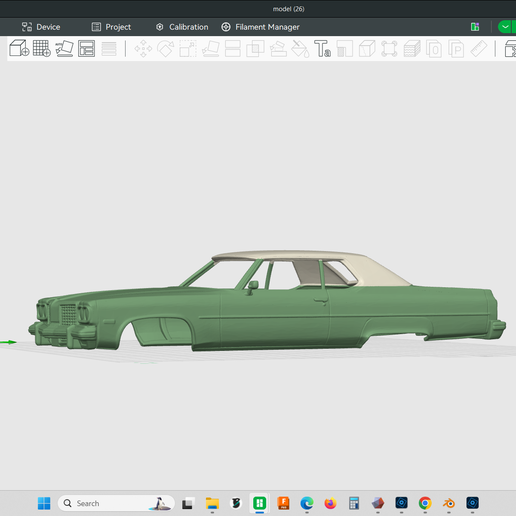Screen dimensions: 516x516
Task: Open Task View from taskbar
Action: (x=188, y=503)
